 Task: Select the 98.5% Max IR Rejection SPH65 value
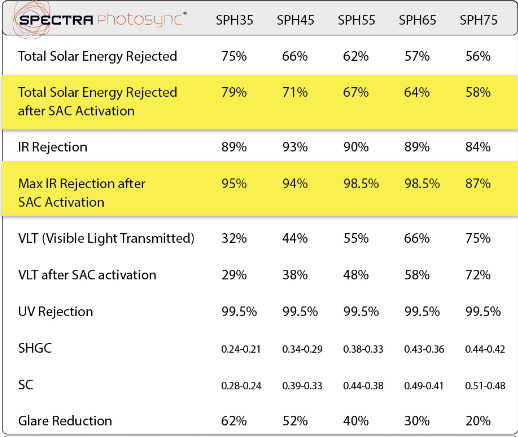(422, 184)
